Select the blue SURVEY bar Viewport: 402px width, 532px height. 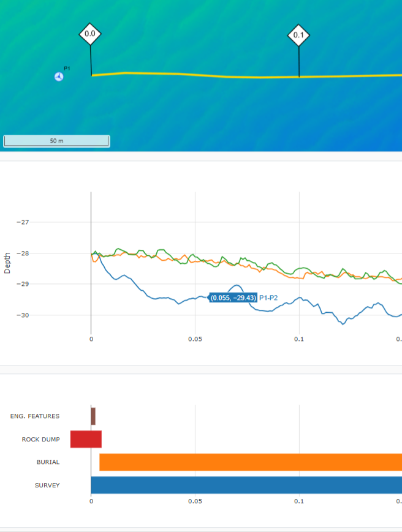245,485
